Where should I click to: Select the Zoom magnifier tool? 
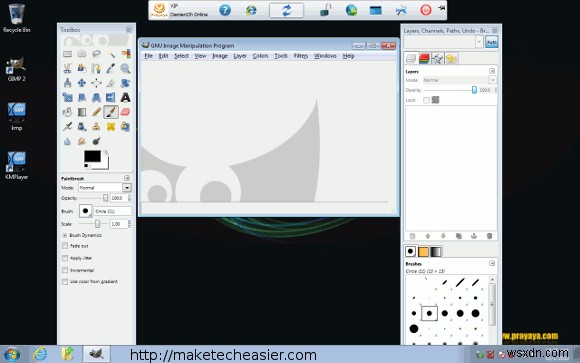[x=125, y=68]
